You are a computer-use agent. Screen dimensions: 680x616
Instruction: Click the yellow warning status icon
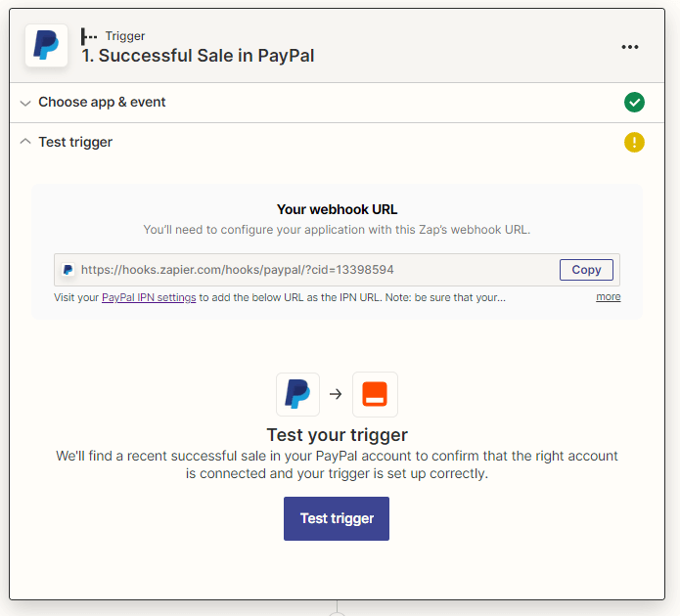634,142
